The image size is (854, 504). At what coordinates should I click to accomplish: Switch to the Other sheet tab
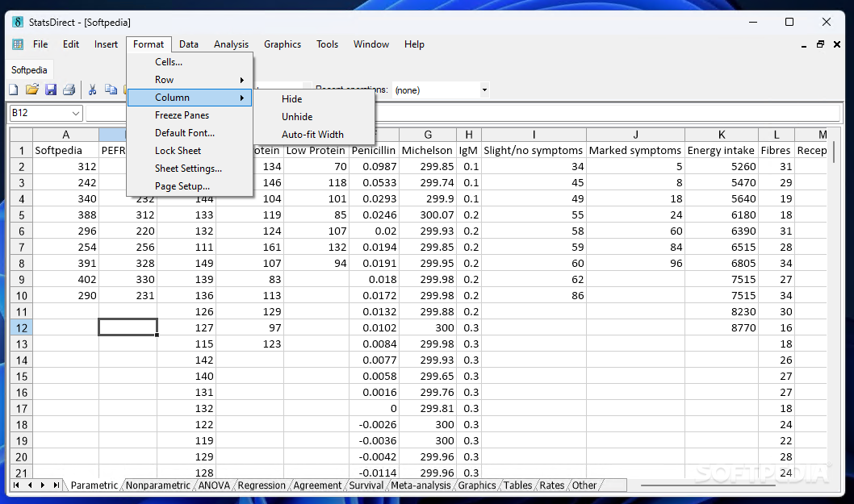[584, 485]
